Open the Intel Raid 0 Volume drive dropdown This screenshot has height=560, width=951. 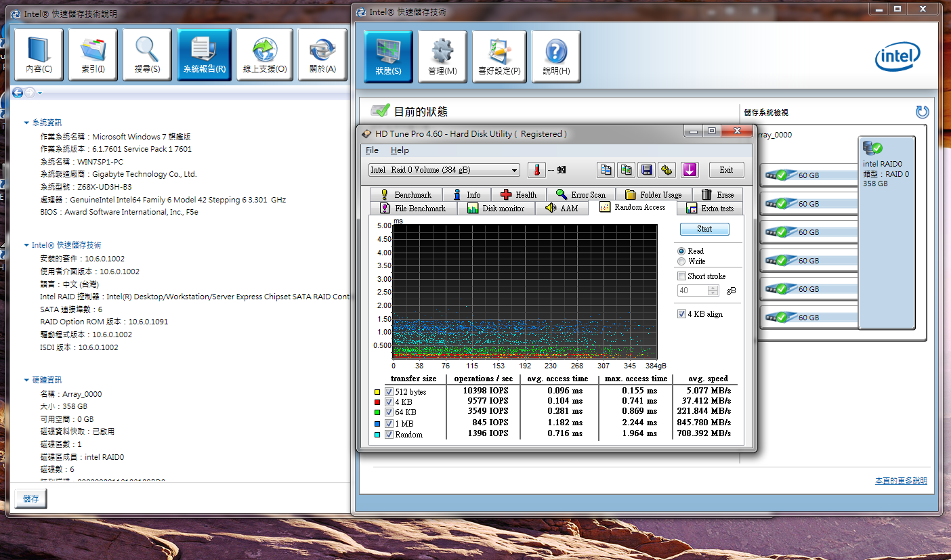pyautogui.click(x=444, y=170)
